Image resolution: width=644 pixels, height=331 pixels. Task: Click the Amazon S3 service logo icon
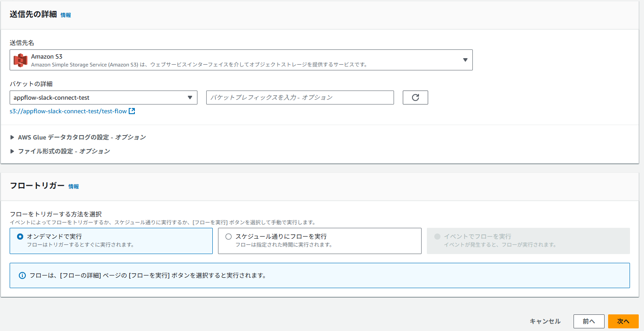pos(21,60)
